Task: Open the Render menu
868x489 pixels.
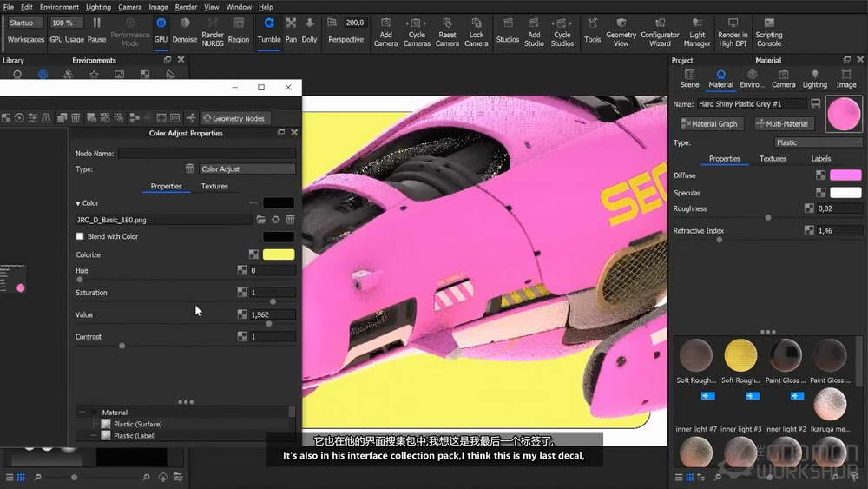Action: click(186, 7)
